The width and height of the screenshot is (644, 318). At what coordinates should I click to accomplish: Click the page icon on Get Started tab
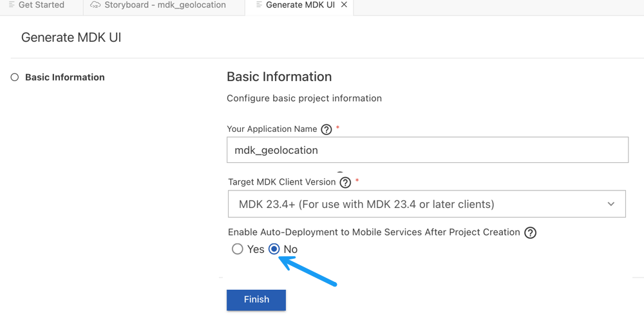(12, 5)
